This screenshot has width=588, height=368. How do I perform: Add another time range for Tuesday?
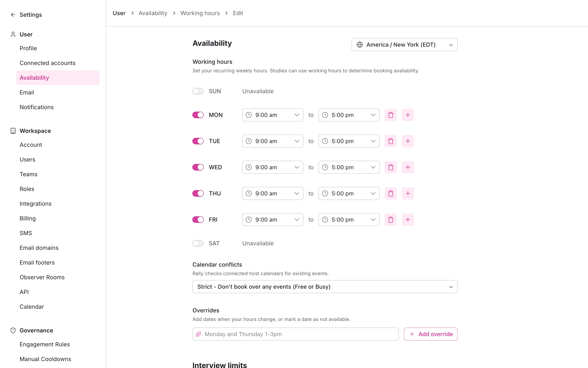click(408, 141)
